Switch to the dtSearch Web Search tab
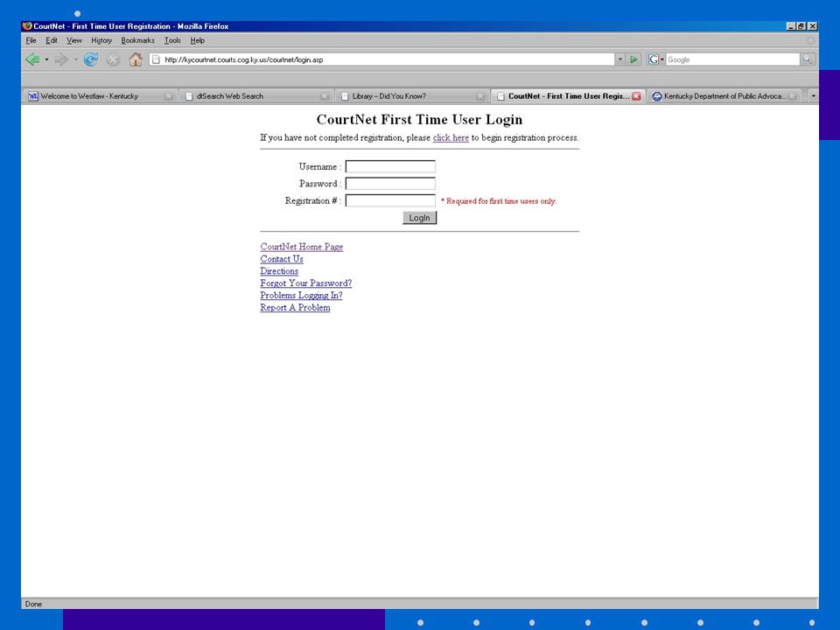The image size is (840, 630). point(256,96)
